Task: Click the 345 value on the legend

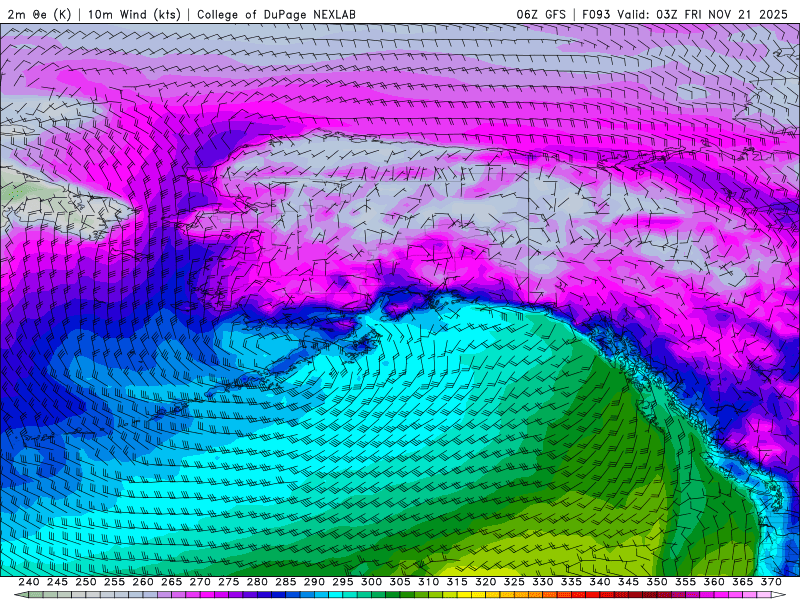Action: tap(629, 582)
